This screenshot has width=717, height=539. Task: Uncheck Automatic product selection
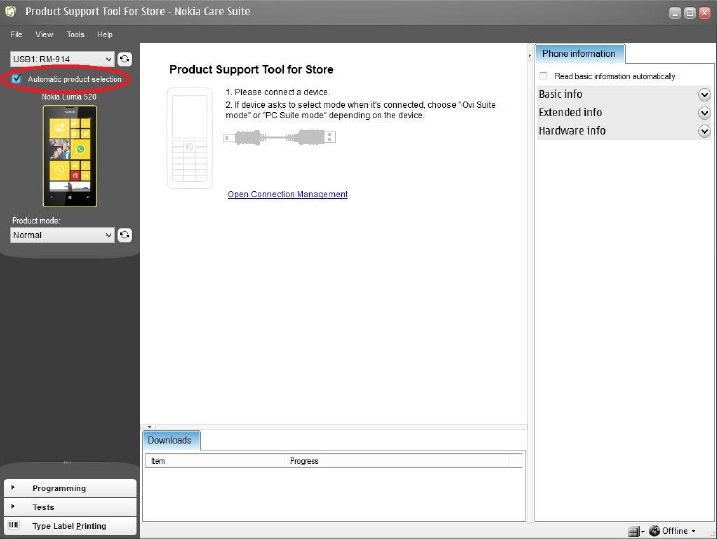point(16,79)
